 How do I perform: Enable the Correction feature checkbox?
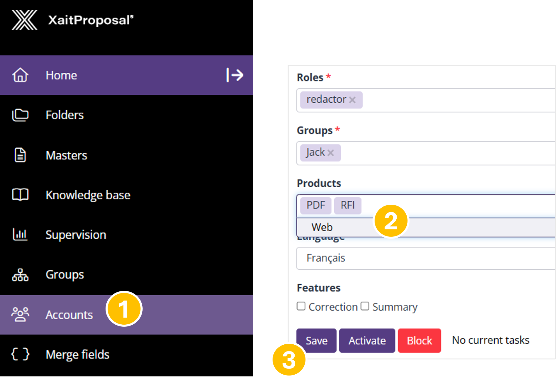tap(301, 306)
